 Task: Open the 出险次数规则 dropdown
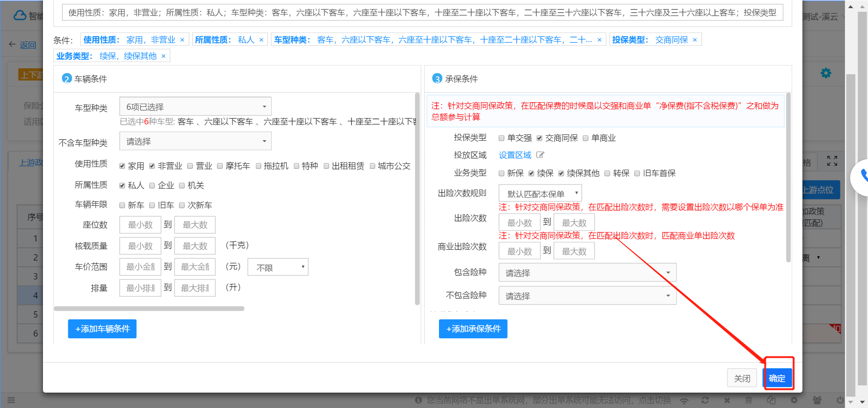pos(540,194)
